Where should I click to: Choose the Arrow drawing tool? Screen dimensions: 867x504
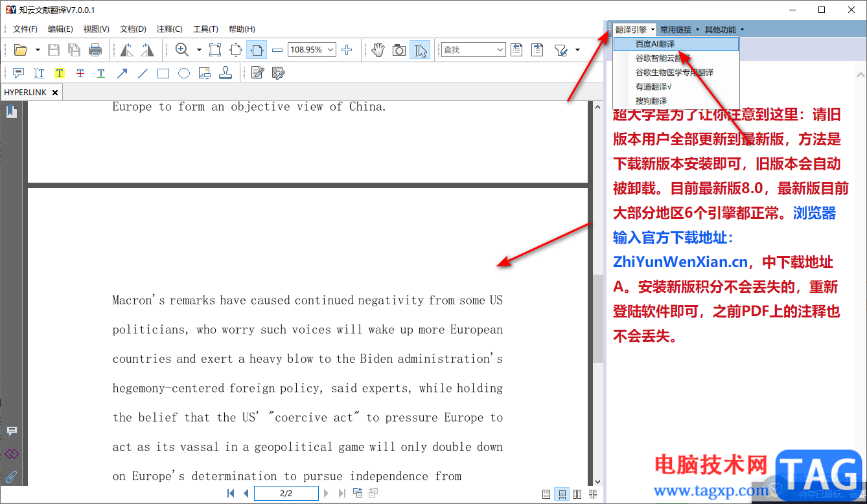click(122, 73)
